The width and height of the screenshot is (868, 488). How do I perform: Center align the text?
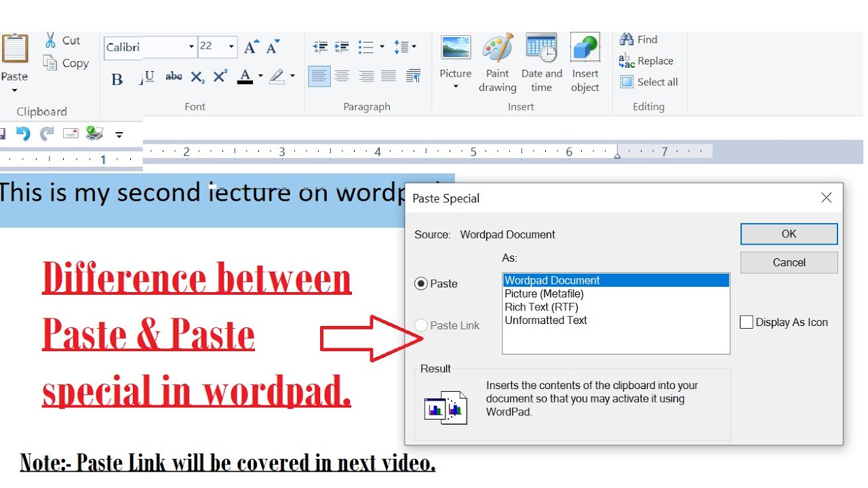tap(342, 76)
